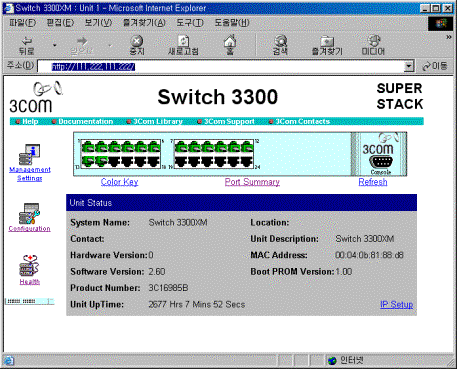Select port 18 on the switch graphic
Viewport: 457px width, 369px height.
pyautogui.click(x=154, y=161)
